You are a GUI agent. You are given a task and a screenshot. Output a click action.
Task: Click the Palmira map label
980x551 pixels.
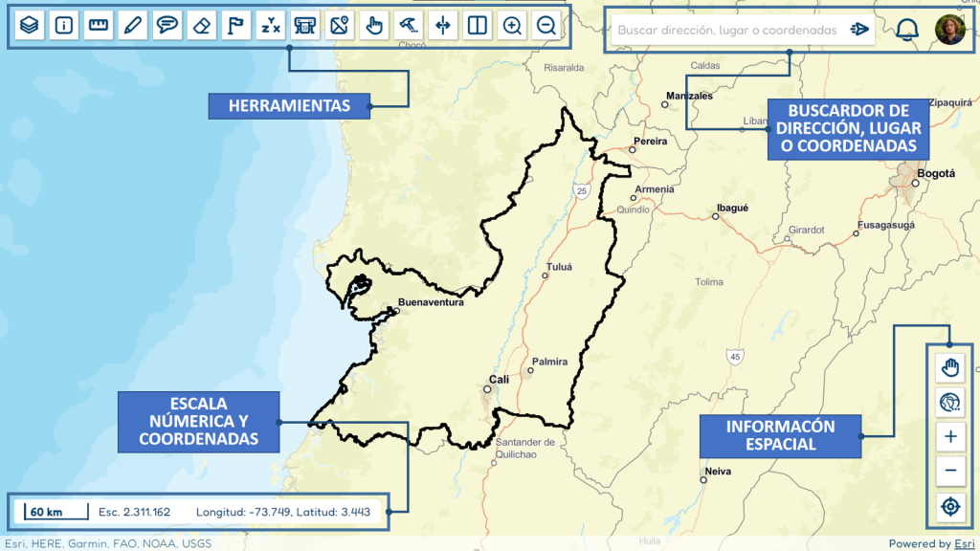(x=549, y=362)
